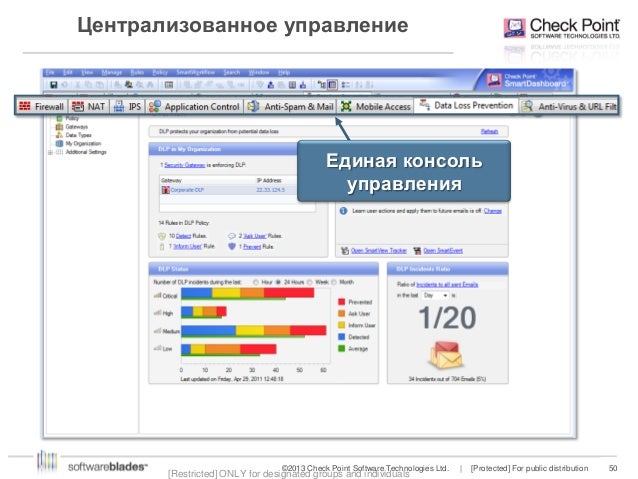The height and width of the screenshot is (479, 638).
Task: Select Data Types in the tree
Action: 79,135
